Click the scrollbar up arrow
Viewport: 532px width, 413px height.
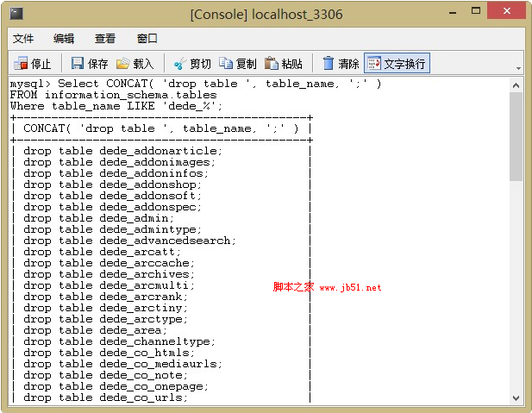[x=516, y=84]
